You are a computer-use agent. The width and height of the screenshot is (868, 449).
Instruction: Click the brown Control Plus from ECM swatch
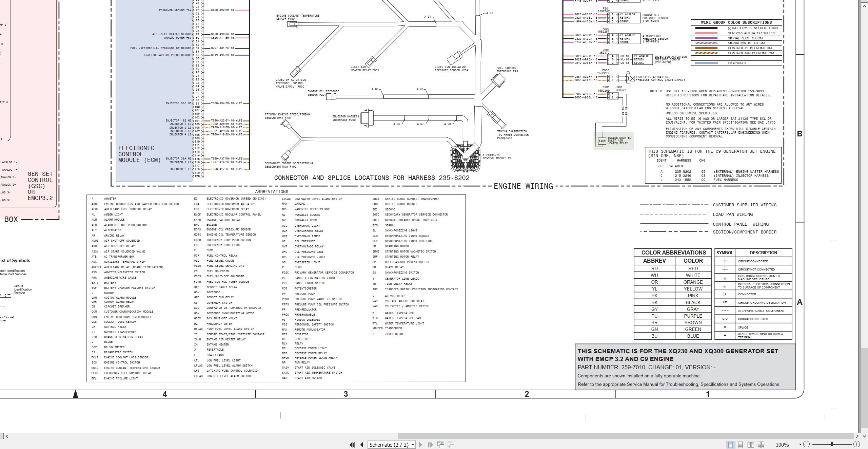coord(706,48)
